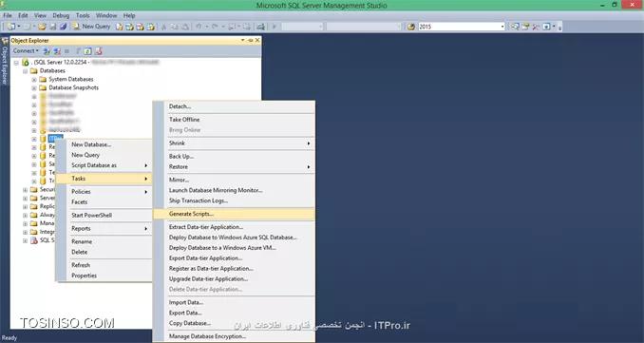Open the File menu
Viewport: 644px width, 343px height.
tap(8, 15)
